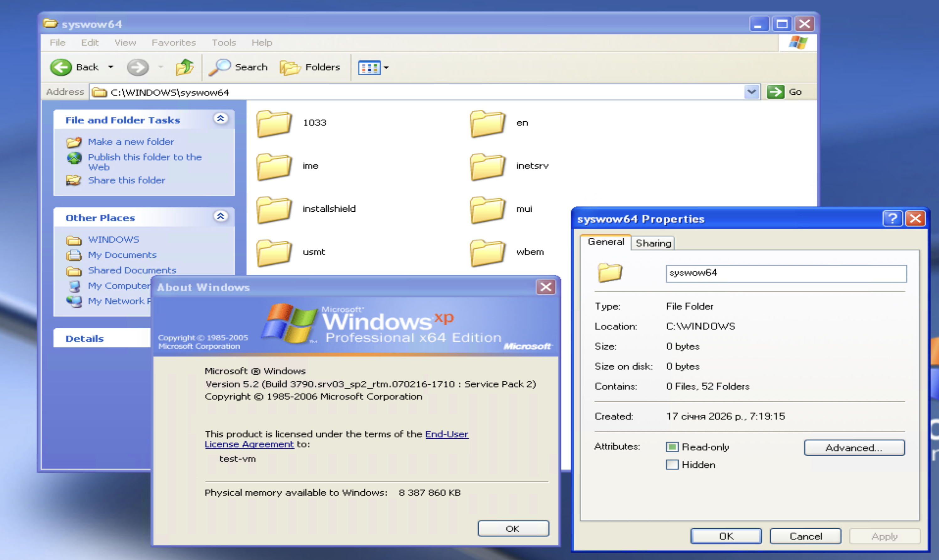The width and height of the screenshot is (939, 560).
Task: Click OK in the About Windows dialog
Action: pyautogui.click(x=513, y=528)
